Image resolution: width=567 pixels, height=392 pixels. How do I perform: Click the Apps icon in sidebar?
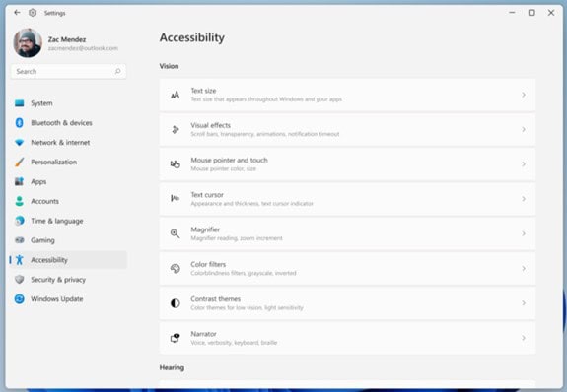[19, 181]
